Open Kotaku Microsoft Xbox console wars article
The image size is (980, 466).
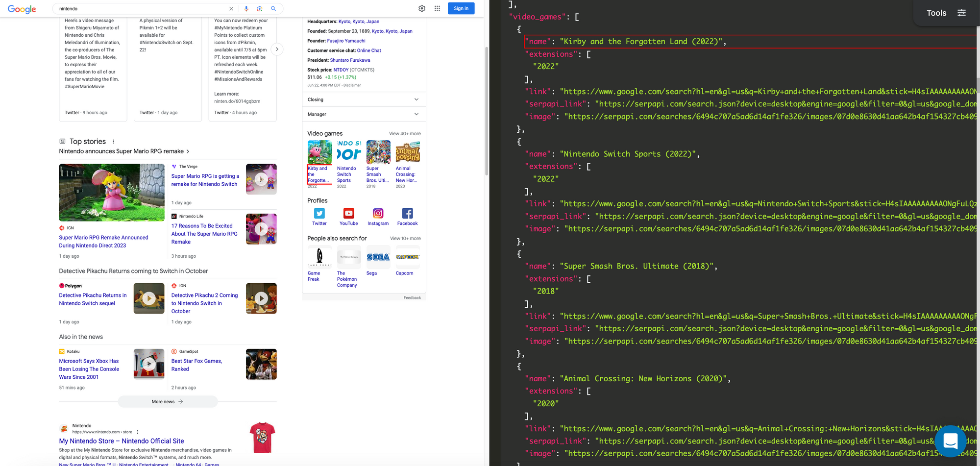pos(89,369)
